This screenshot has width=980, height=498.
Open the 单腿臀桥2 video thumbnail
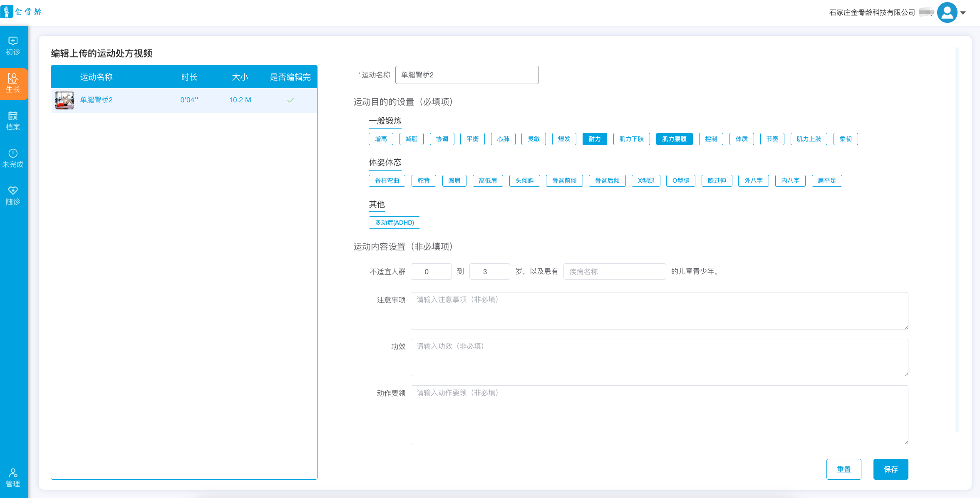tap(65, 100)
